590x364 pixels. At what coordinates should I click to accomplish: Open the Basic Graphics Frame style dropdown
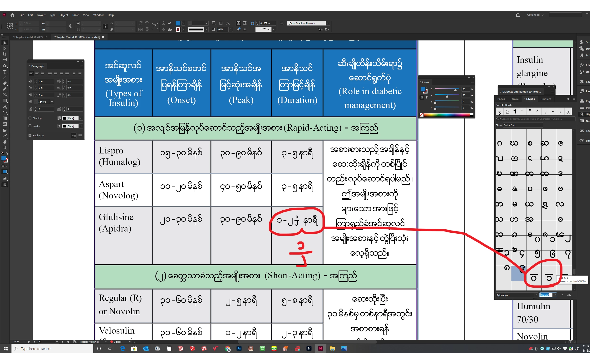(328, 23)
